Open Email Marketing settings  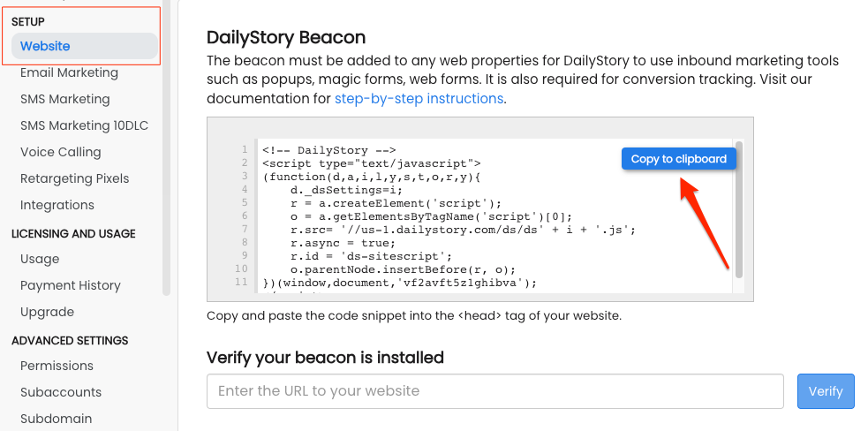point(69,72)
